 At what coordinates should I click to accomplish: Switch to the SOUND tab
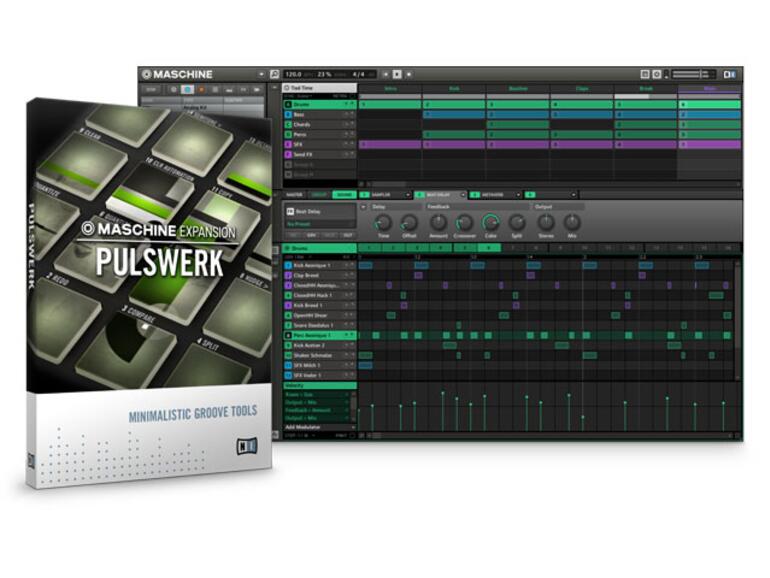pyautogui.click(x=344, y=195)
